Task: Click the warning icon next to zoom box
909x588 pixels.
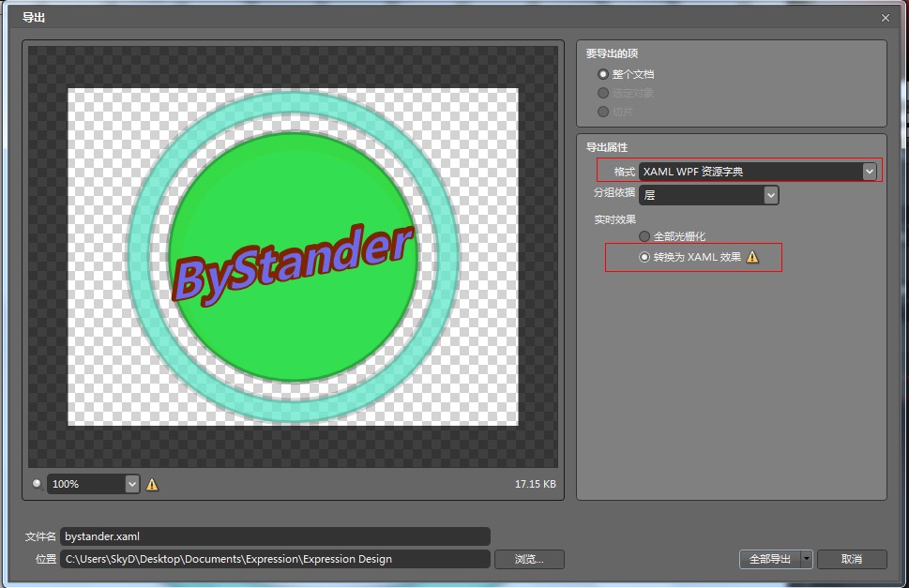Action: click(x=152, y=484)
